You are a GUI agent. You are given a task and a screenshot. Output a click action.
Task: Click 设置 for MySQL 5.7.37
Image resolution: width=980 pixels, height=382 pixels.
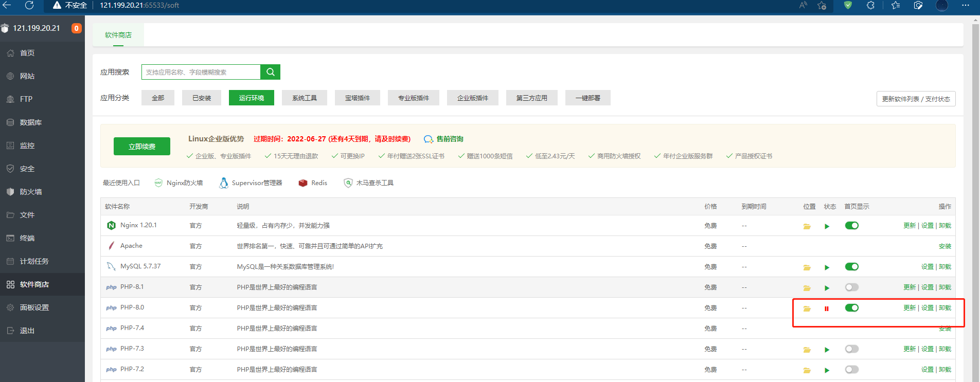point(927,267)
